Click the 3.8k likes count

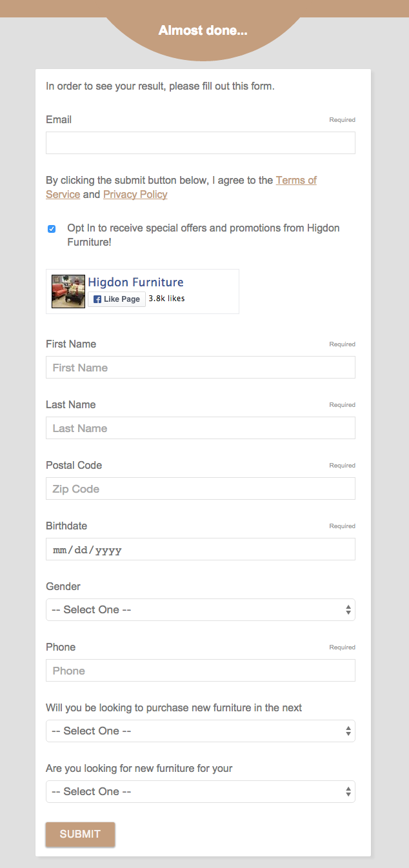tap(166, 299)
